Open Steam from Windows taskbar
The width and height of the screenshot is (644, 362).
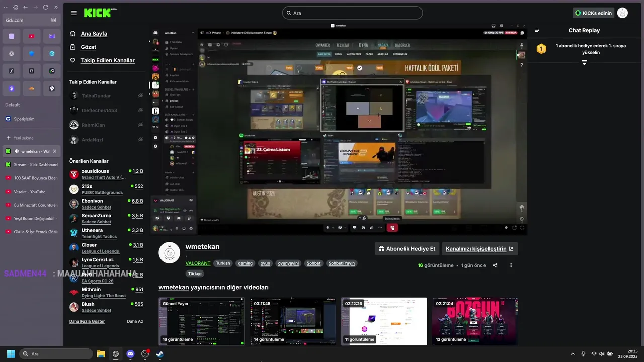[x=159, y=354]
